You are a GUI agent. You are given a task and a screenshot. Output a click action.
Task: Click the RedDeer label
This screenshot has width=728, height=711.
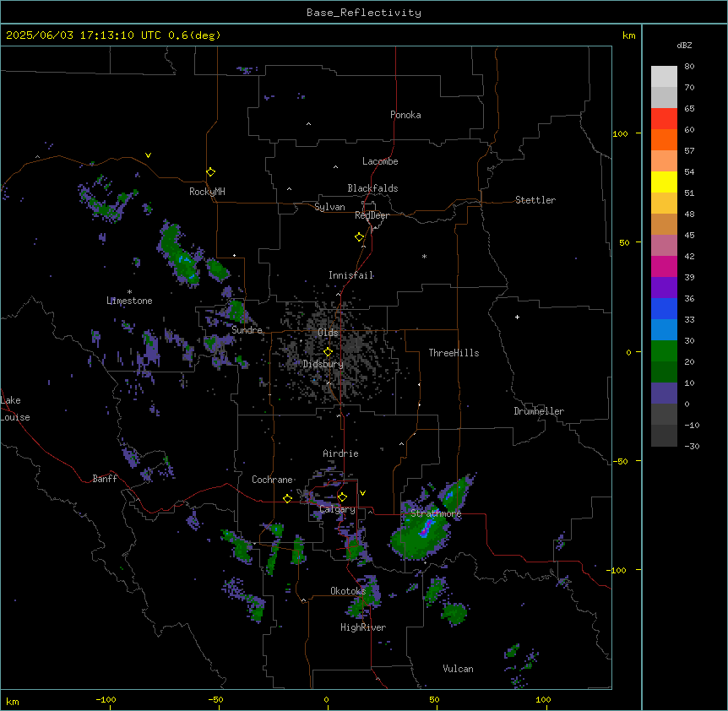click(x=372, y=215)
